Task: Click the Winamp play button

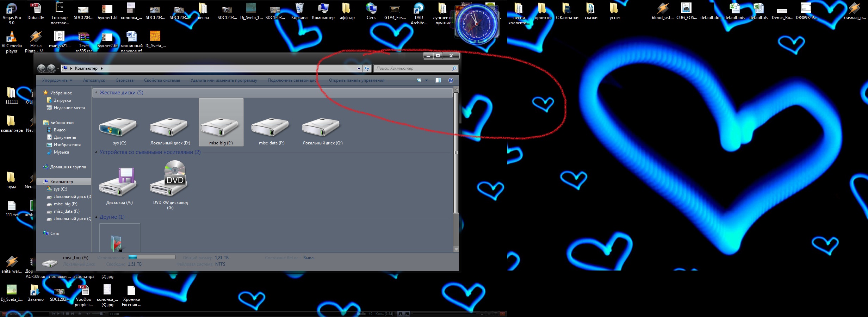Action: pyautogui.click(x=58, y=313)
